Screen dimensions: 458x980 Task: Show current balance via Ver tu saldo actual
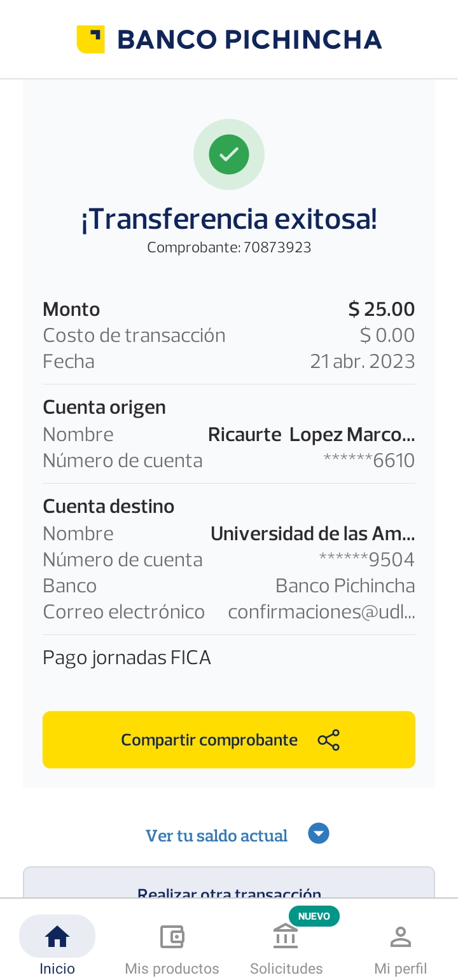217,835
